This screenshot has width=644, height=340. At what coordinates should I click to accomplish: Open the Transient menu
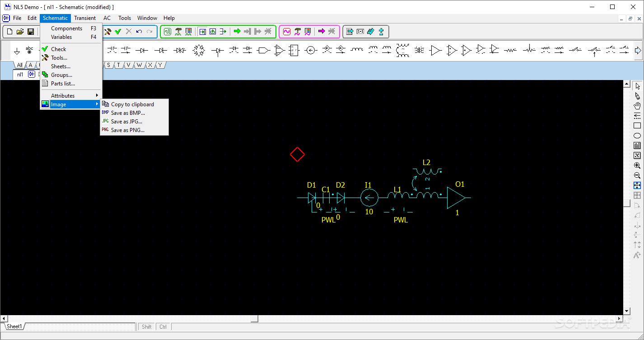[x=85, y=18]
